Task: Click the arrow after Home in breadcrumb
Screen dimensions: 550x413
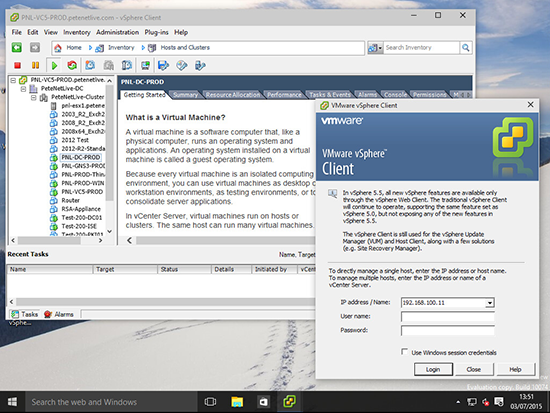Action: click(x=90, y=47)
